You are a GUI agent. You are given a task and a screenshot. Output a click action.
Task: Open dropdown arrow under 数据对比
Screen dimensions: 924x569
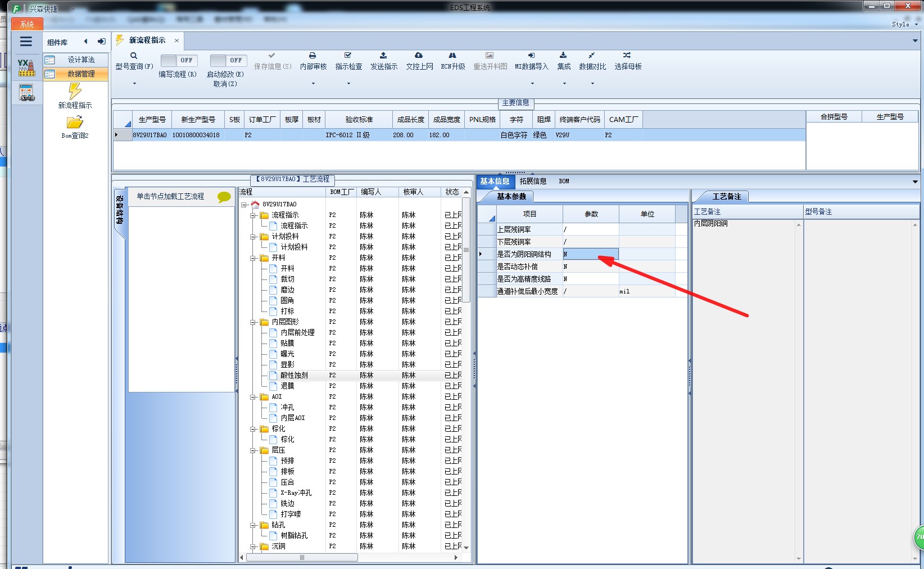click(592, 84)
